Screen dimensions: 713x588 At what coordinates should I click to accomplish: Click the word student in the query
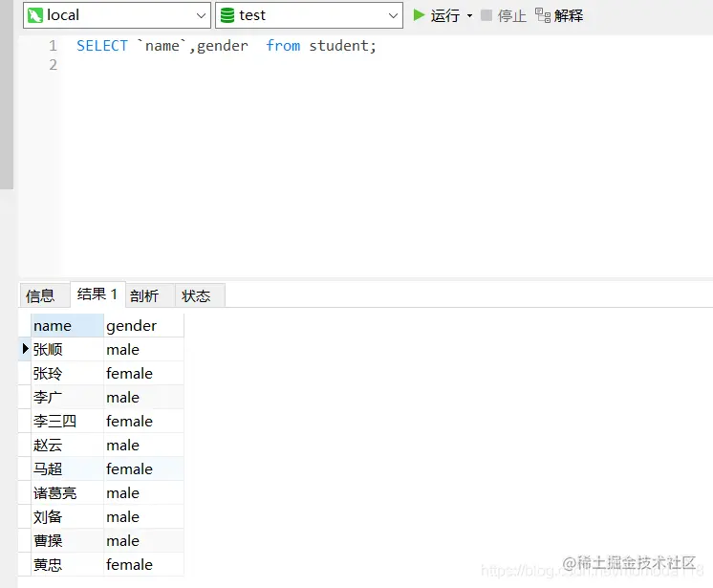pos(338,46)
